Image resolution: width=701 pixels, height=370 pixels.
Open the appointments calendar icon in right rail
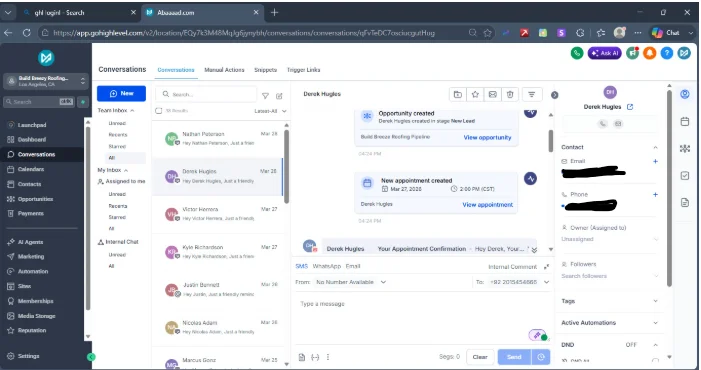pyautogui.click(x=684, y=121)
